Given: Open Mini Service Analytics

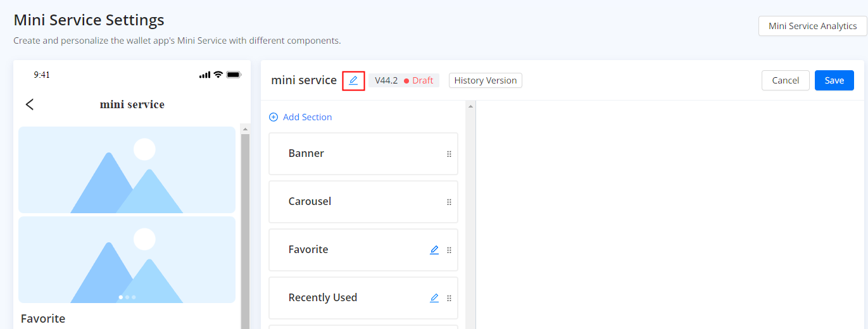Looking at the screenshot, I should tap(812, 26).
